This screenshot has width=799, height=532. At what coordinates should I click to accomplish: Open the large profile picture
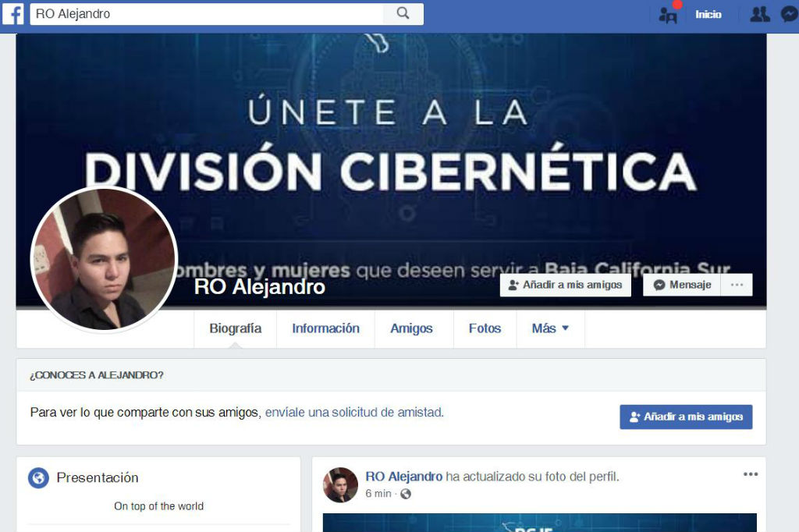[104, 259]
